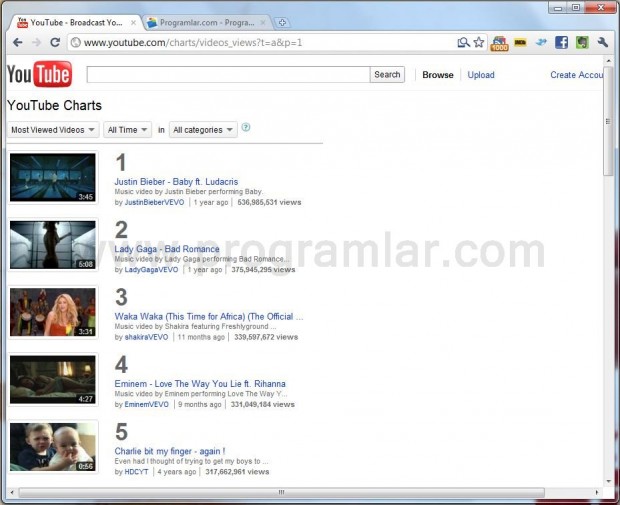Click the IMDb extension icon
620x505 pixels.
(x=520, y=42)
